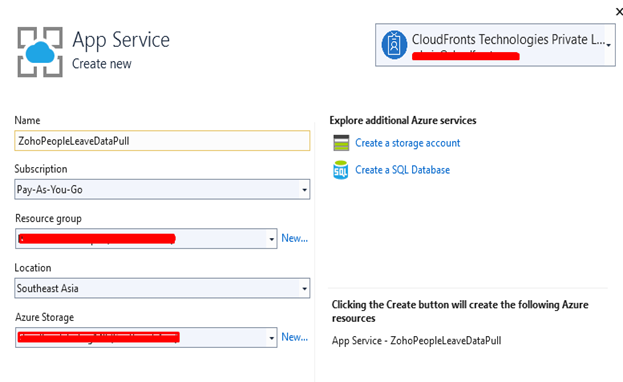Open Create a SQL Database link

[x=402, y=170]
